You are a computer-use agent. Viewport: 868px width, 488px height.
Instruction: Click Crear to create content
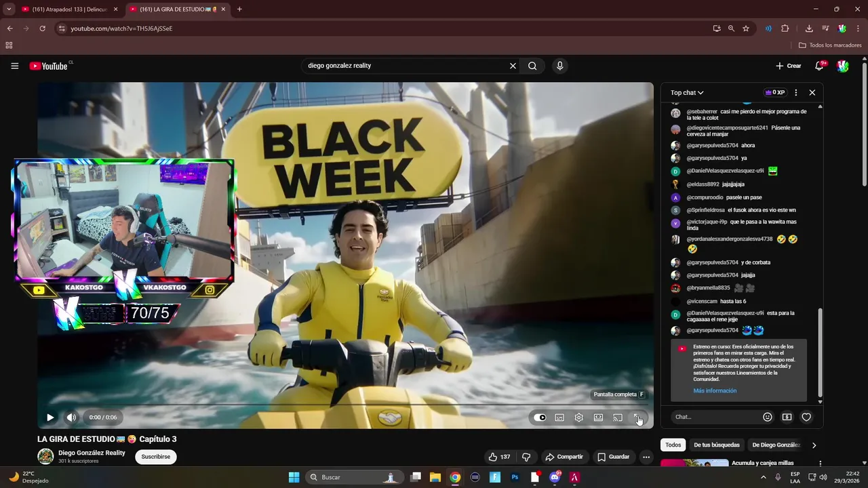tap(789, 66)
